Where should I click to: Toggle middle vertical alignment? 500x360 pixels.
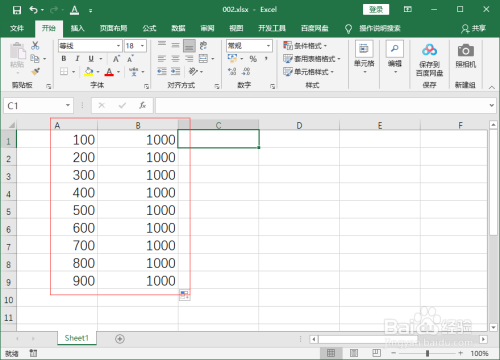(175, 45)
